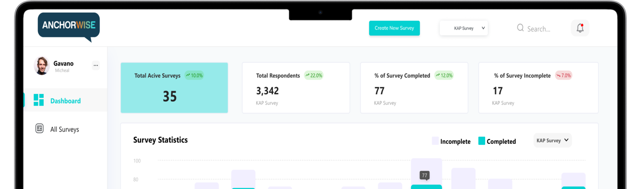Select the Total Active Surveys card
Screen dimensions: 644x189
pos(174,88)
